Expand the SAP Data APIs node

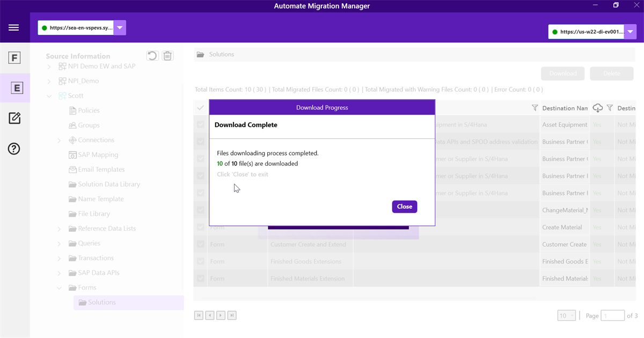[59, 273]
